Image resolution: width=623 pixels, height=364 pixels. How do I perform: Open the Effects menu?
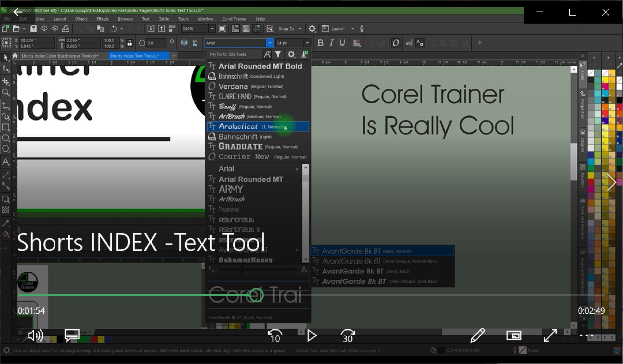point(102,19)
